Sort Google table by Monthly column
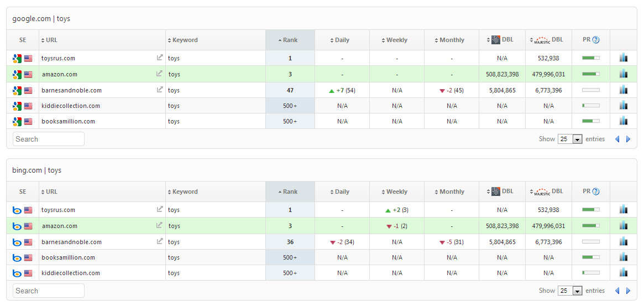Screen dimensions: 644x305 click(451, 40)
